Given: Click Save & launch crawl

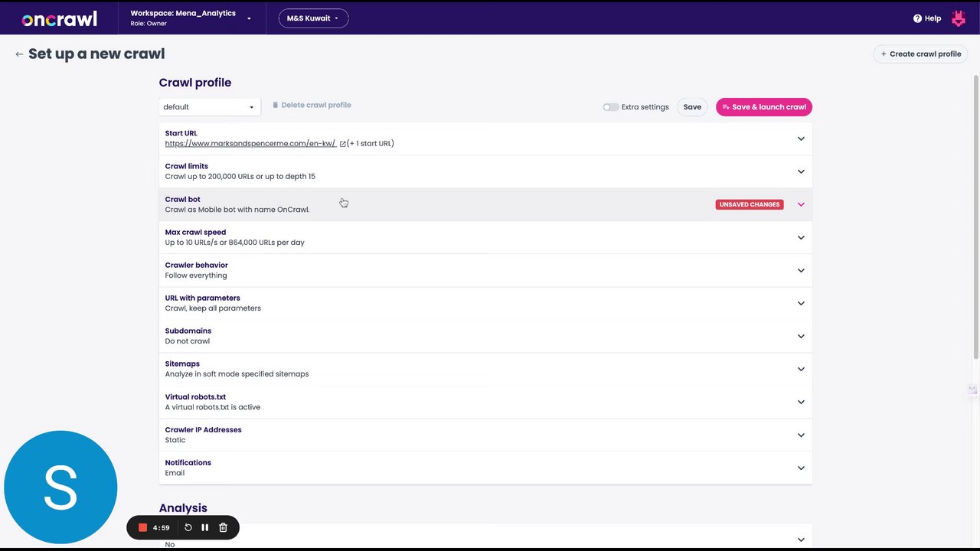Looking at the screenshot, I should (x=764, y=107).
